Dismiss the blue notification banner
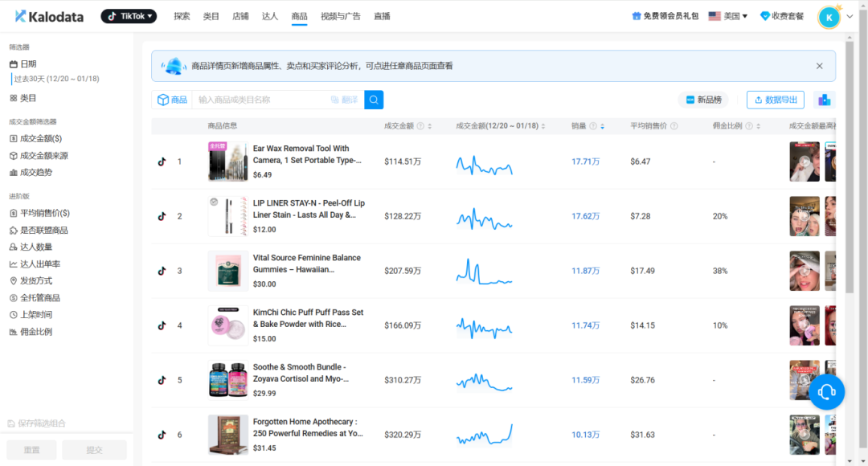Viewport: 868px width, 466px height. tap(819, 65)
